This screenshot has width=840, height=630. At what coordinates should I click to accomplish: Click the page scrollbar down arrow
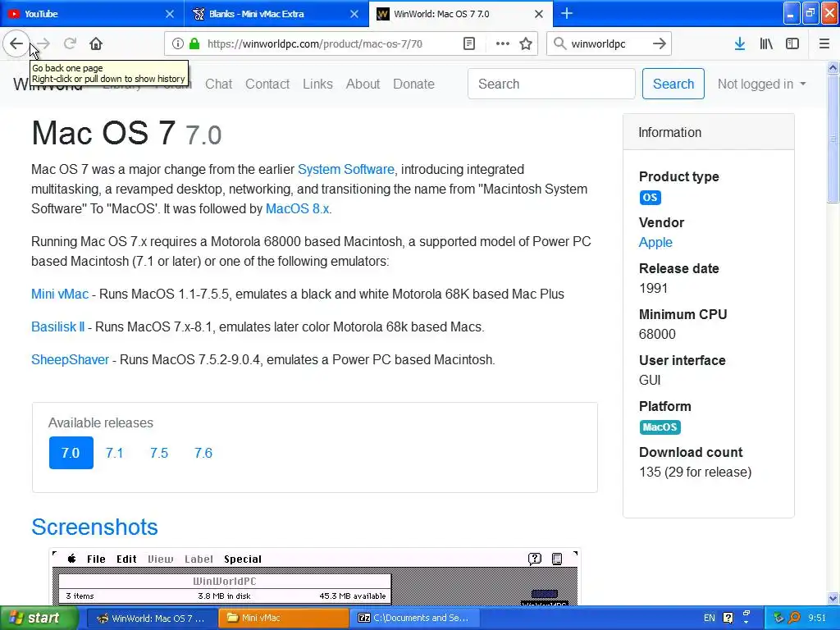833,598
